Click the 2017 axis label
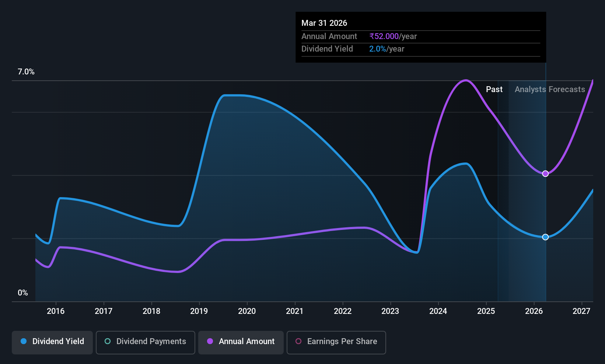605x364 pixels. (x=104, y=311)
